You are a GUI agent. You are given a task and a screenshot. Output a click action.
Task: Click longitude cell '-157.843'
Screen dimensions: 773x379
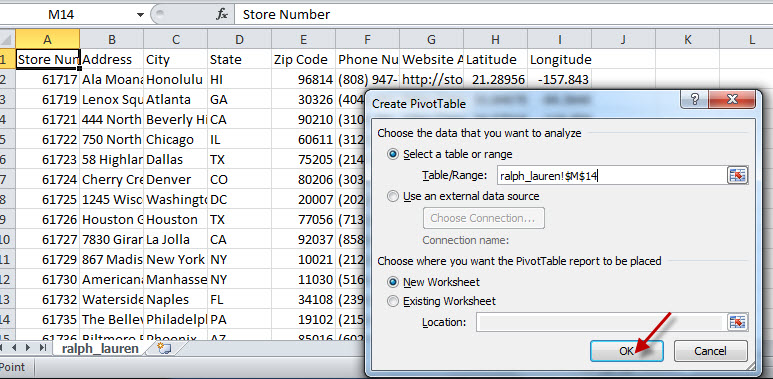(x=560, y=79)
